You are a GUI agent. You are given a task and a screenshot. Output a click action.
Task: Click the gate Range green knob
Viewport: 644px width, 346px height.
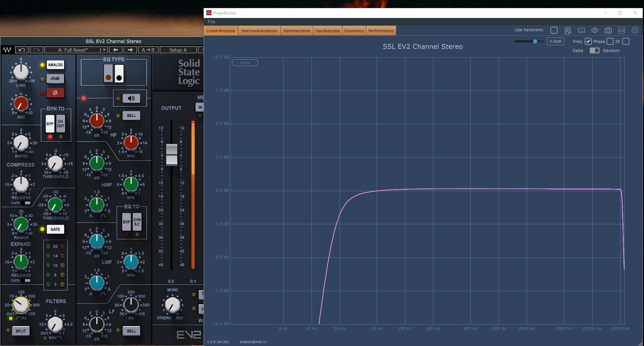point(21,224)
